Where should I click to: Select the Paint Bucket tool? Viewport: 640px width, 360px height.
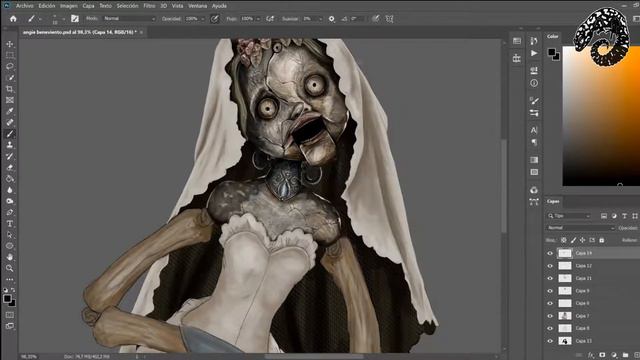coord(10,178)
